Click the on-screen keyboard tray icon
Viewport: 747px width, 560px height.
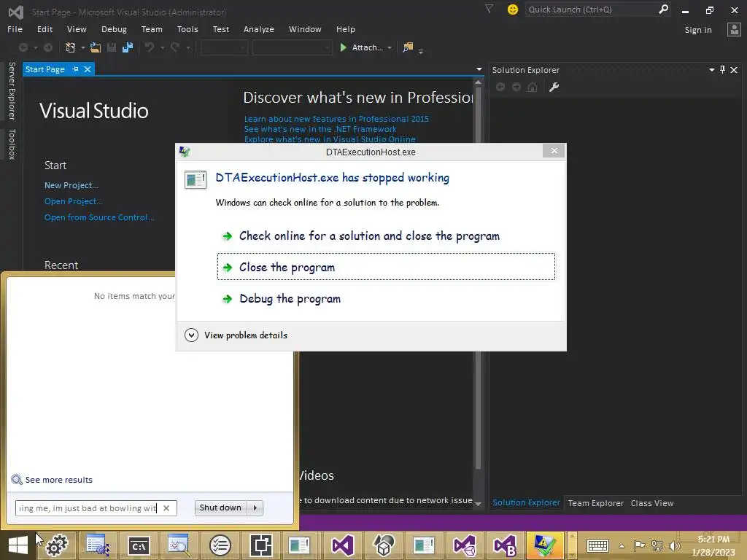598,545
